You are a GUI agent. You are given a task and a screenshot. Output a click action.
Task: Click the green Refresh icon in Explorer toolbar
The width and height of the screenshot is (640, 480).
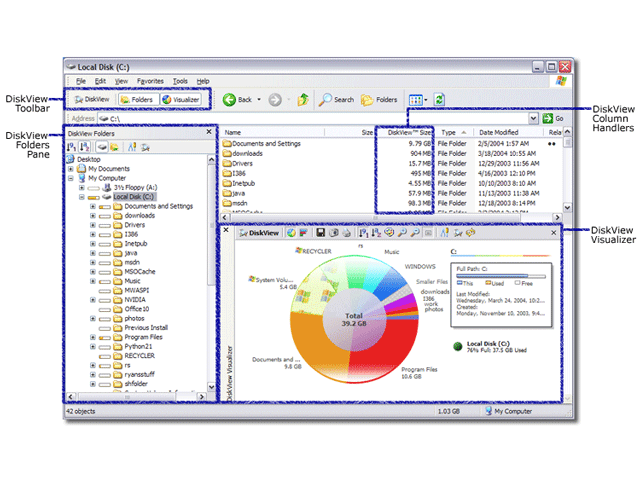pyautogui.click(x=439, y=100)
